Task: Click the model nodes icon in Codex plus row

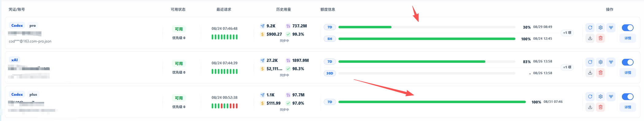Action: 611,96
